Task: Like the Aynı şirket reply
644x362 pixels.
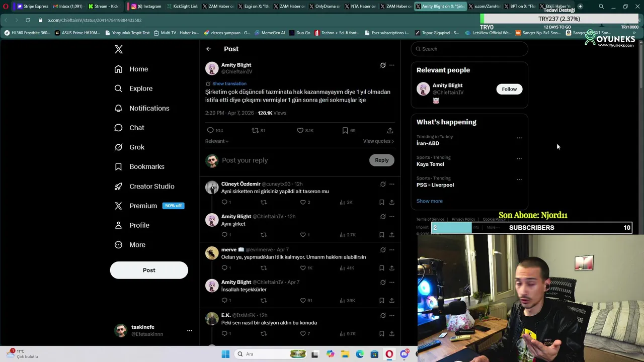Action: (303, 235)
